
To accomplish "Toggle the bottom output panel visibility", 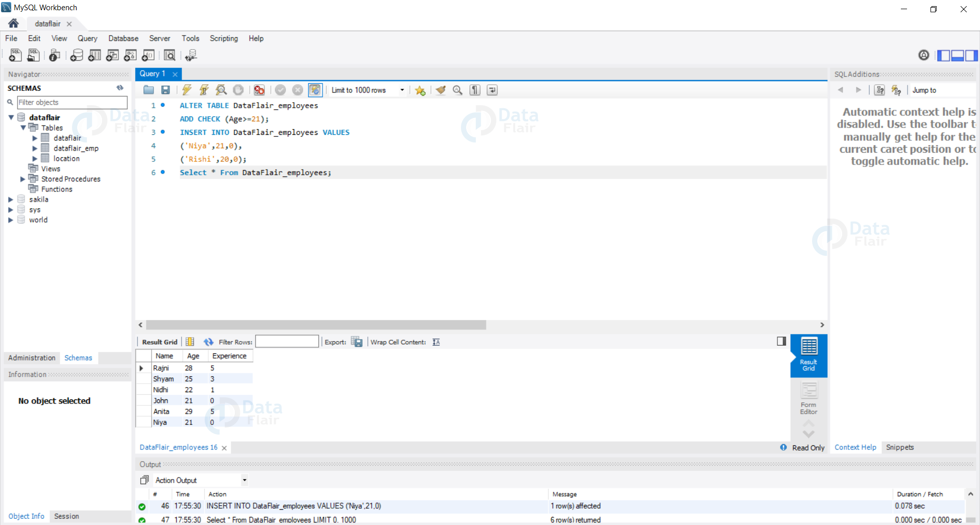I will click(x=958, y=55).
